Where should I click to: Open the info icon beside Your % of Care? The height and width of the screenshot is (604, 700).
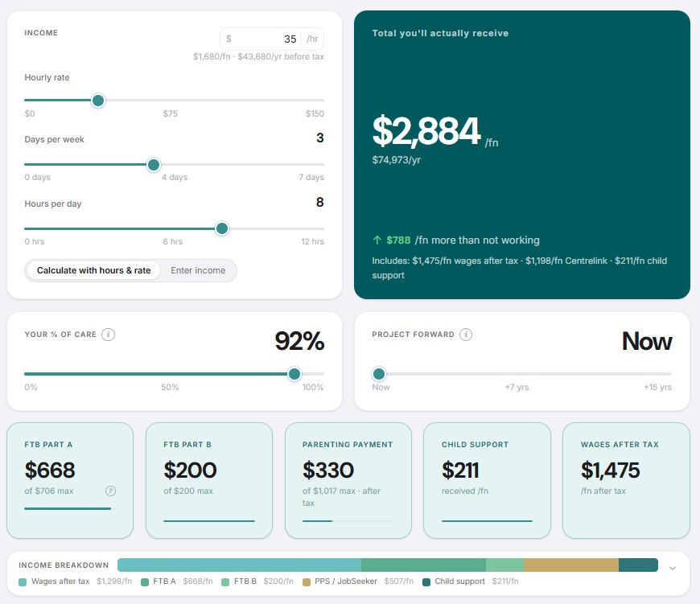pyautogui.click(x=108, y=334)
